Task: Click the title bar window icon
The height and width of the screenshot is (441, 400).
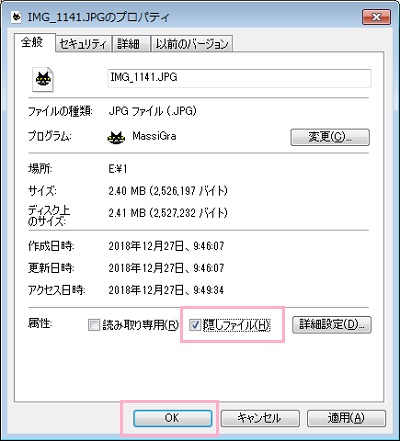Action: 16,17
